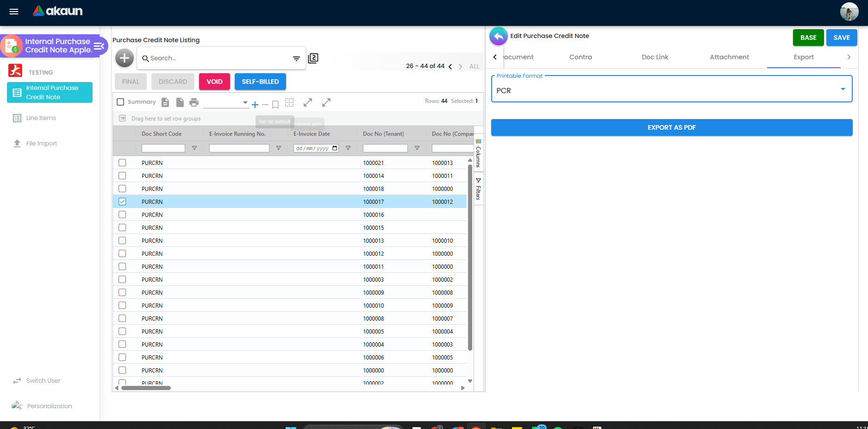
Task: Open the grid view selector dropdown
Action: 225,103
